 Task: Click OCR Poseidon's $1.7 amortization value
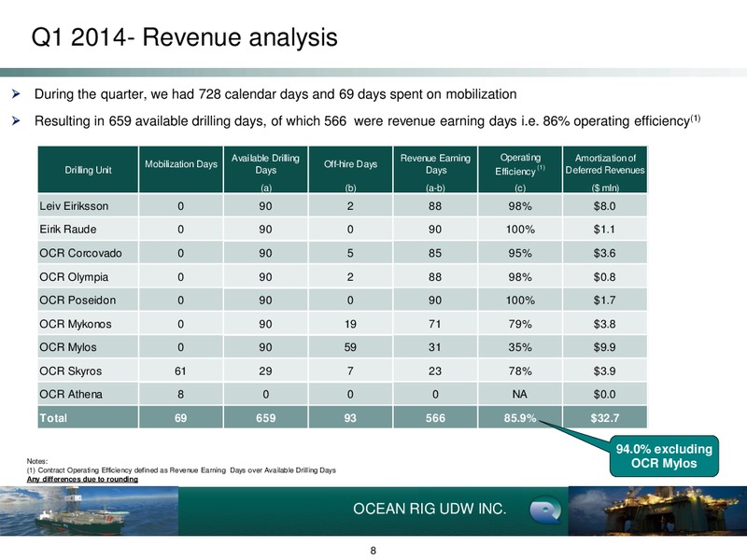pyautogui.click(x=604, y=301)
